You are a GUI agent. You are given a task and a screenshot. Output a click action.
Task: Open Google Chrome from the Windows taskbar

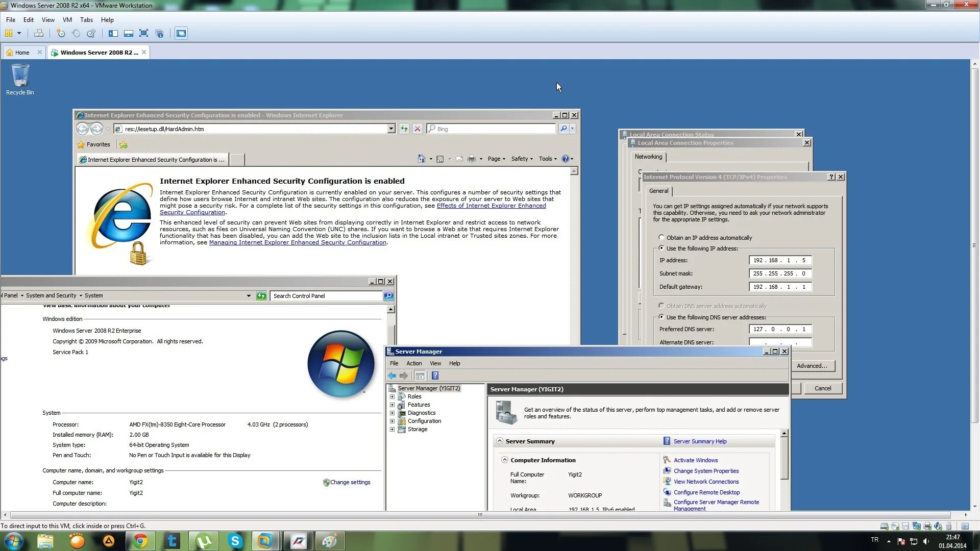click(x=140, y=541)
